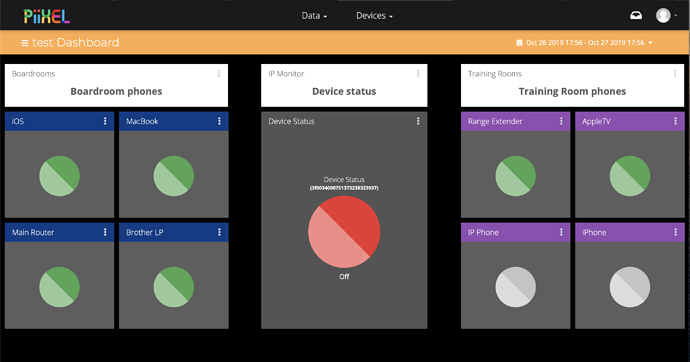The height and width of the screenshot is (362, 690).
Task: Click the Off status text under red circle
Action: pyautogui.click(x=344, y=277)
